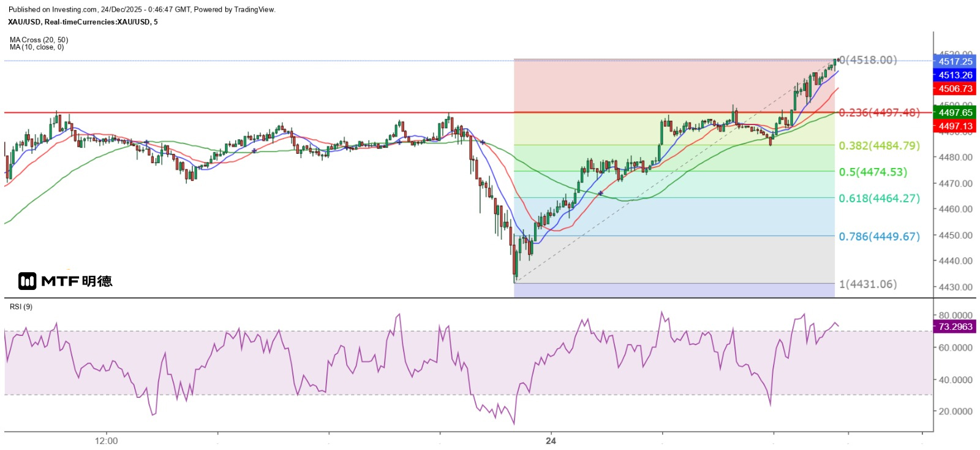Select the Fibonacci 0.236(4497.48) level label
980x450 pixels.
point(879,113)
